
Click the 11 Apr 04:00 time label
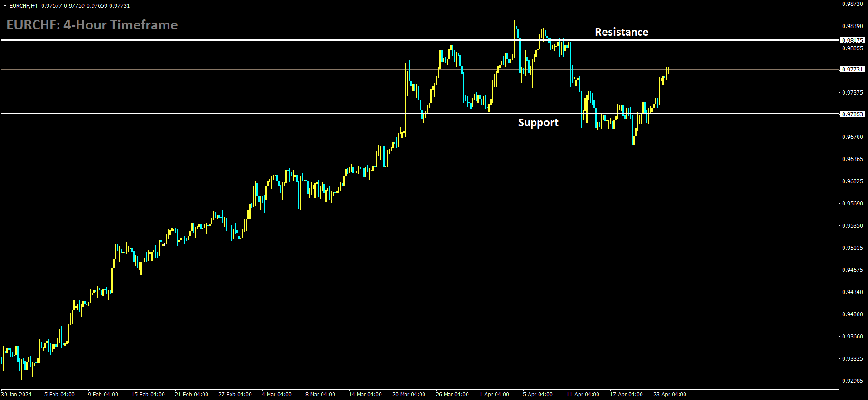coord(583,394)
